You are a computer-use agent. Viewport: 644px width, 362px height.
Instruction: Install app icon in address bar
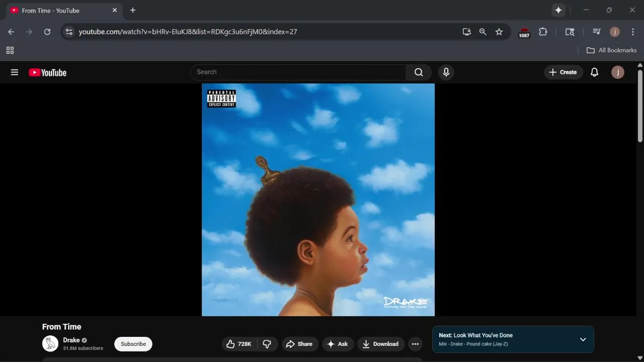[467, 32]
